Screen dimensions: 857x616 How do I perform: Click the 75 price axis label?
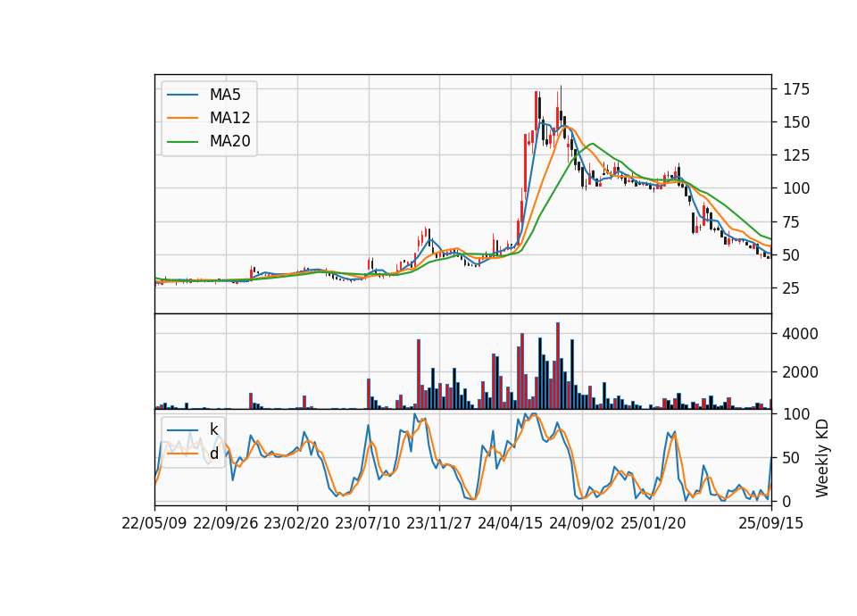tap(792, 222)
